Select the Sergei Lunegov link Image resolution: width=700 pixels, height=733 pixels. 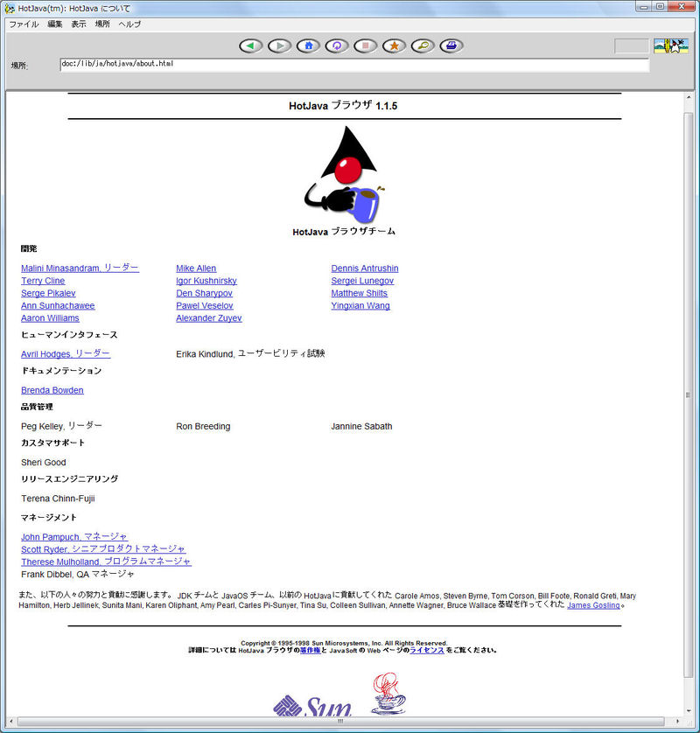click(362, 281)
